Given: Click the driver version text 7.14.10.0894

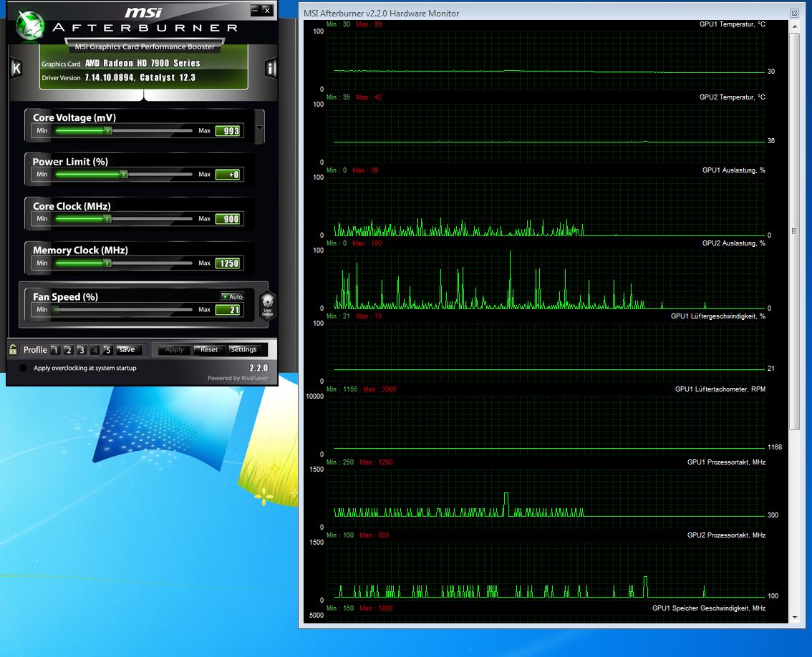Looking at the screenshot, I should [110, 78].
